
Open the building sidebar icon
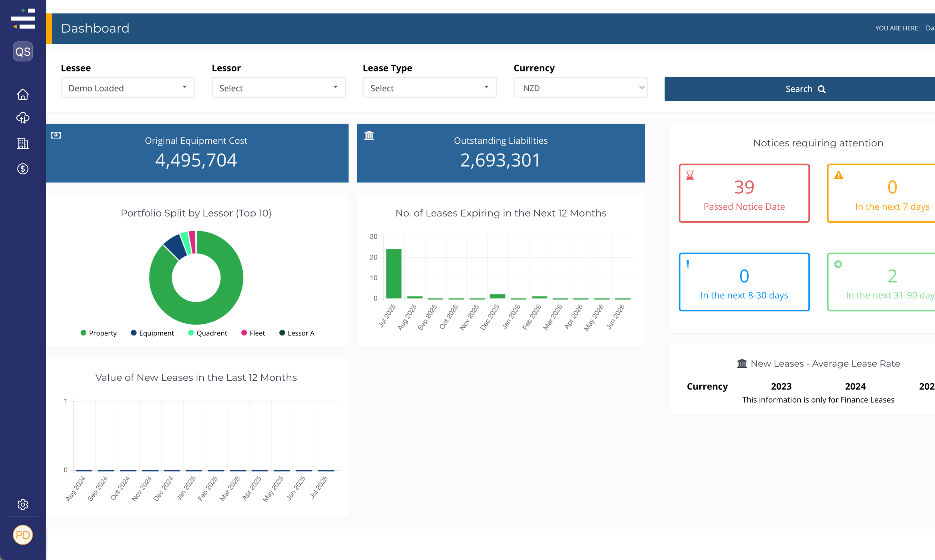tap(23, 143)
